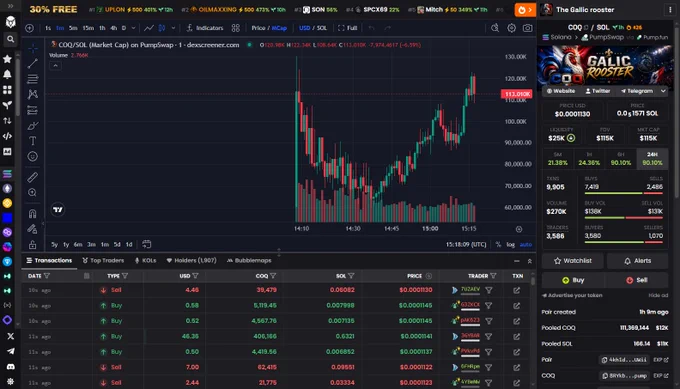This screenshot has width=680, height=389.
Task: Open the go-to-date calendar icon
Action: click(147, 244)
